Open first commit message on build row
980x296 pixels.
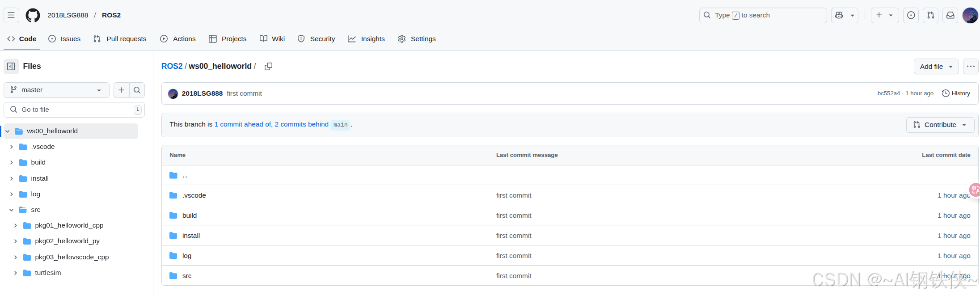pos(514,216)
